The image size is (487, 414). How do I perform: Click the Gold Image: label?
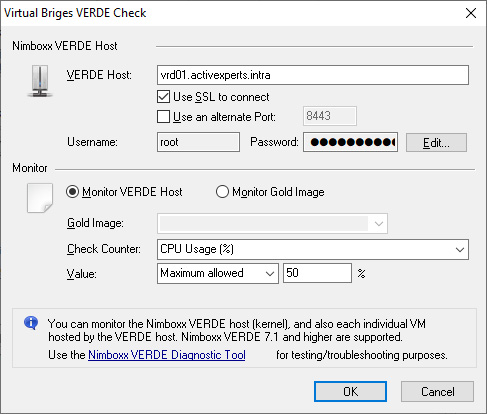click(95, 223)
